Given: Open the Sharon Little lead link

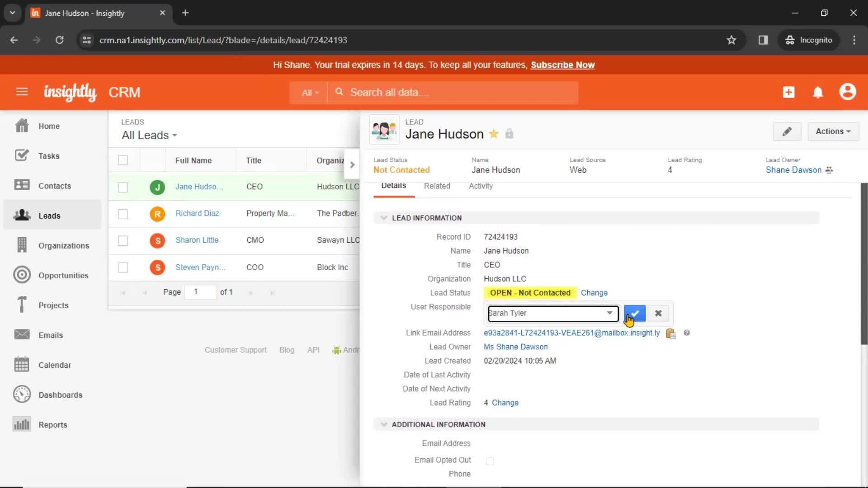Looking at the screenshot, I should (197, 240).
